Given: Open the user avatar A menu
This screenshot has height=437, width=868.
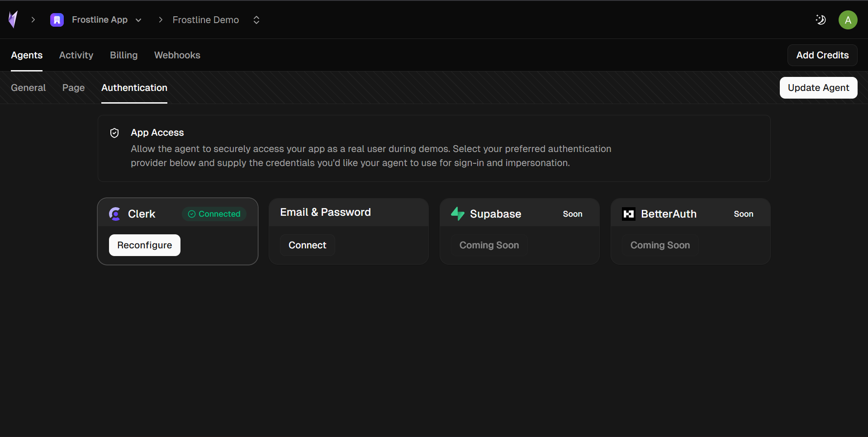Looking at the screenshot, I should pyautogui.click(x=848, y=20).
